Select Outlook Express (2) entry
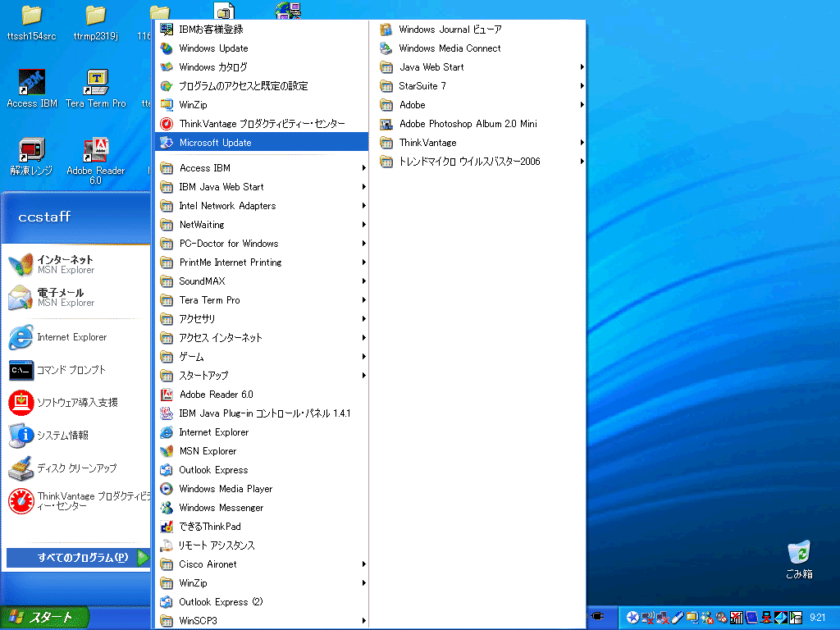Viewport: 840px width, 630px height. [x=262, y=601]
